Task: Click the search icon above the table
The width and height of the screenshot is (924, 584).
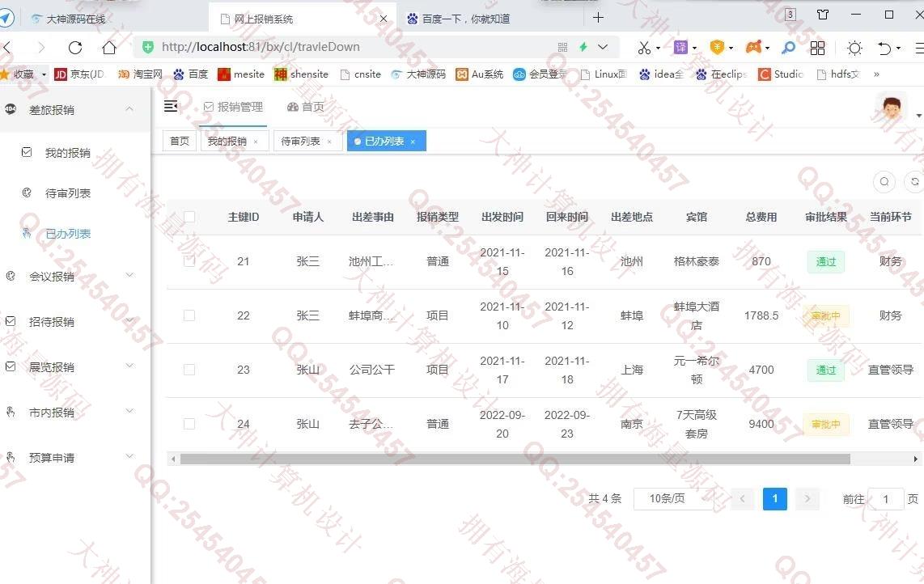Action: [x=884, y=182]
